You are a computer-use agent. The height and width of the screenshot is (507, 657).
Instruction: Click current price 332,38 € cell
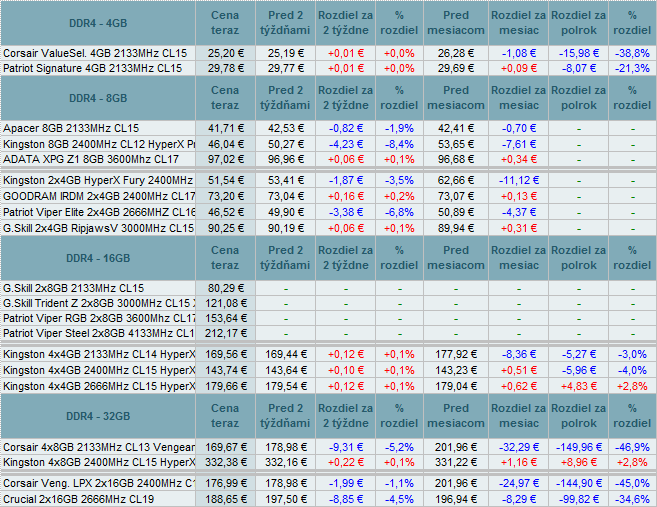click(225, 462)
